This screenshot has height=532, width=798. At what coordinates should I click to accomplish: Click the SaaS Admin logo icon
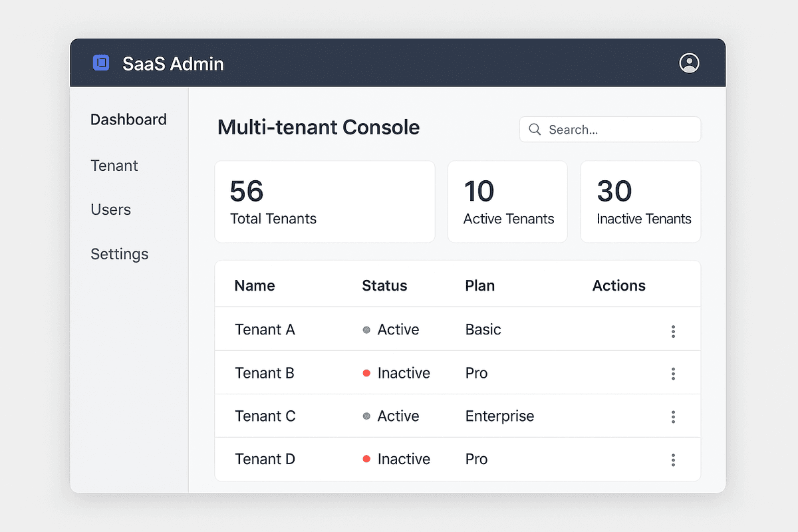(101, 63)
